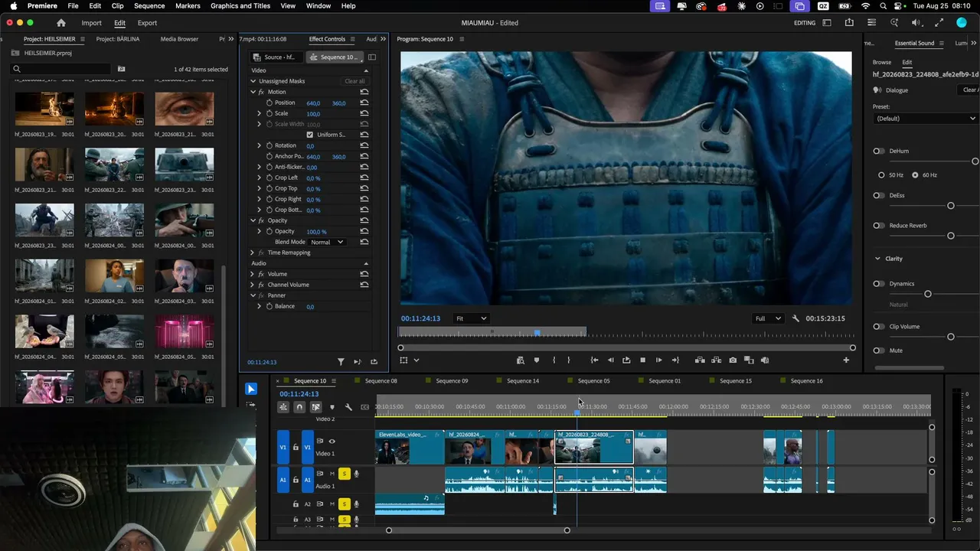The width and height of the screenshot is (980, 551).
Task: Collapse the Clarity section
Action: click(877, 259)
